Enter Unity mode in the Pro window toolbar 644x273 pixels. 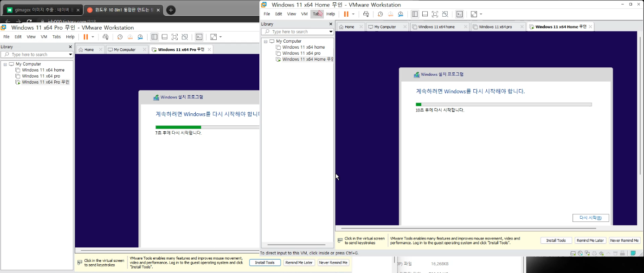coord(185,37)
